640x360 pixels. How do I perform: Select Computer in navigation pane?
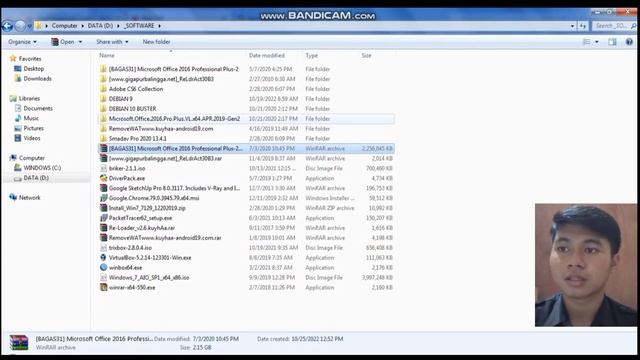(31, 158)
